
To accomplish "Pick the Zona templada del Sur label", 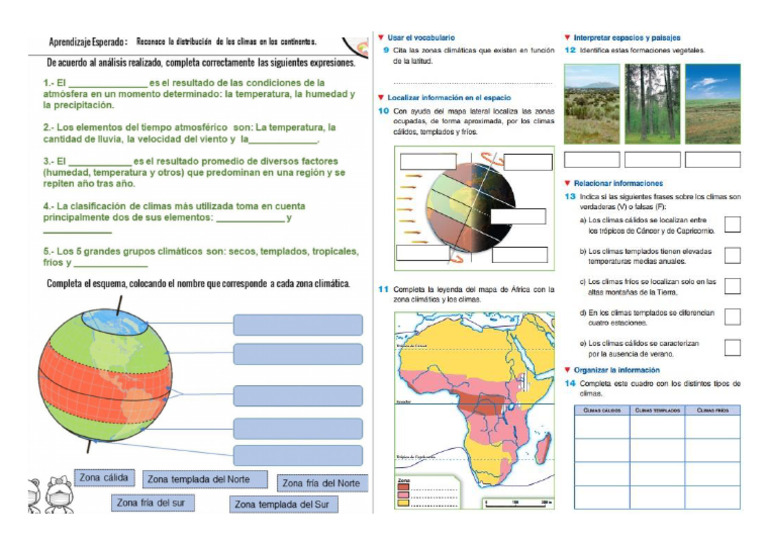I will [284, 504].
